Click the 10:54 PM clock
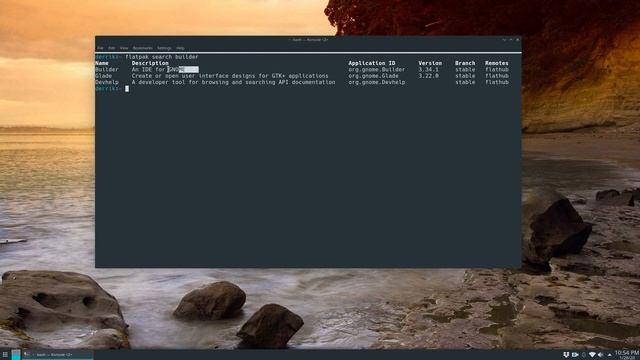 click(x=627, y=354)
